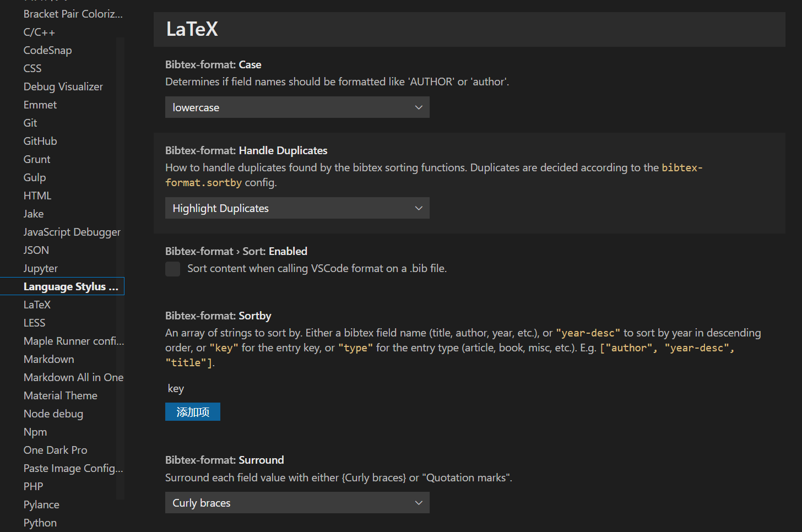Select the 'key' entry in Sortby list
Viewport: 802px width, 532px height.
click(176, 389)
